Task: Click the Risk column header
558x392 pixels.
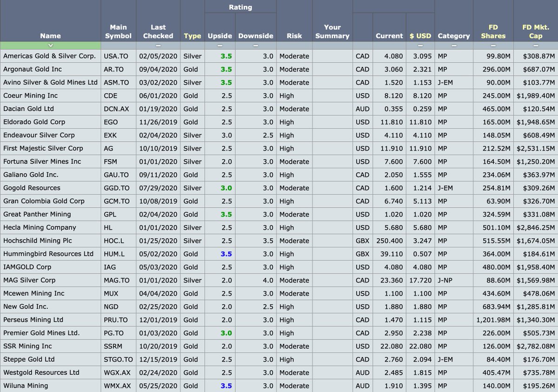Action: pos(294,36)
